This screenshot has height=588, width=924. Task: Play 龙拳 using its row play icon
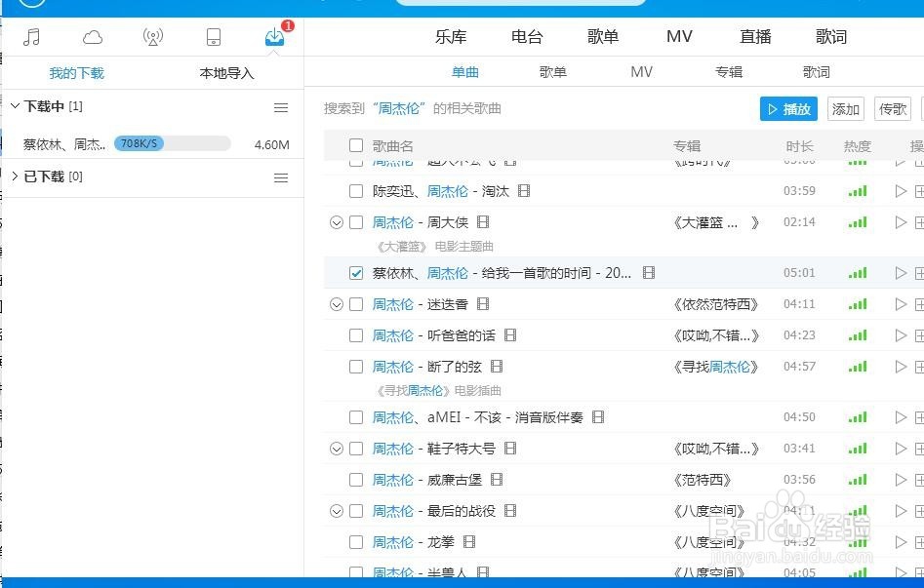point(901,542)
